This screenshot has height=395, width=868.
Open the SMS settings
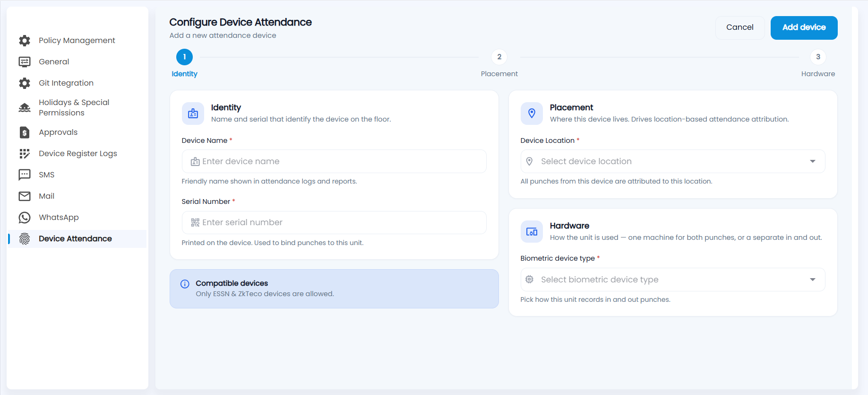tap(77, 175)
